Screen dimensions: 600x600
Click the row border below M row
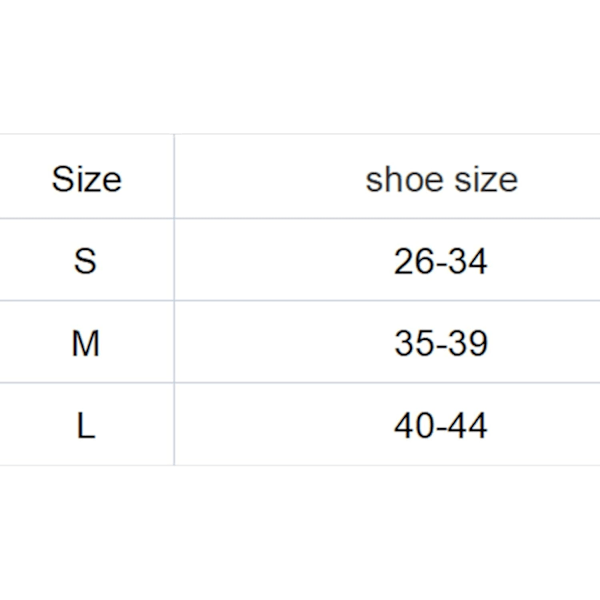pos(300,382)
